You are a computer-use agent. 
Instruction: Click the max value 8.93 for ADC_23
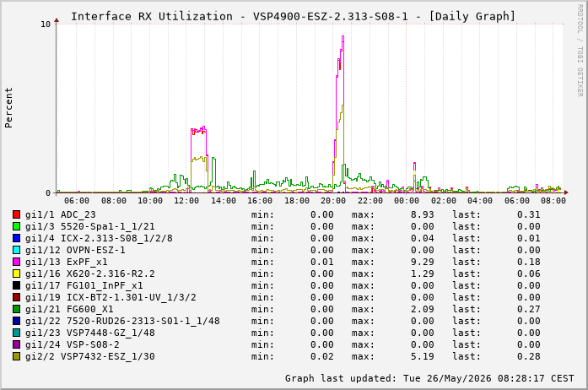tap(423, 214)
